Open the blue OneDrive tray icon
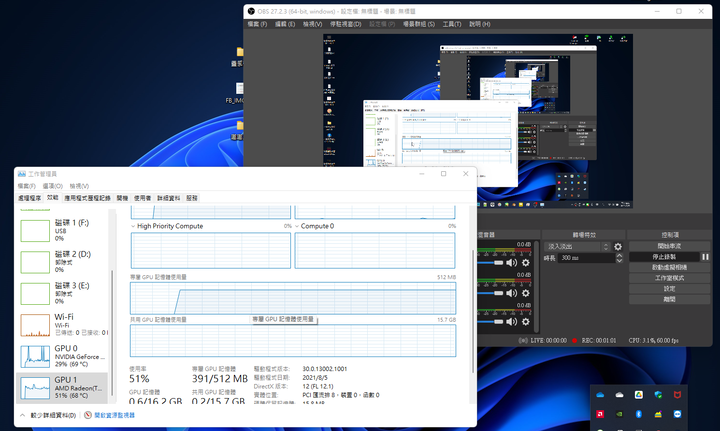720x431 pixels. (x=600, y=395)
